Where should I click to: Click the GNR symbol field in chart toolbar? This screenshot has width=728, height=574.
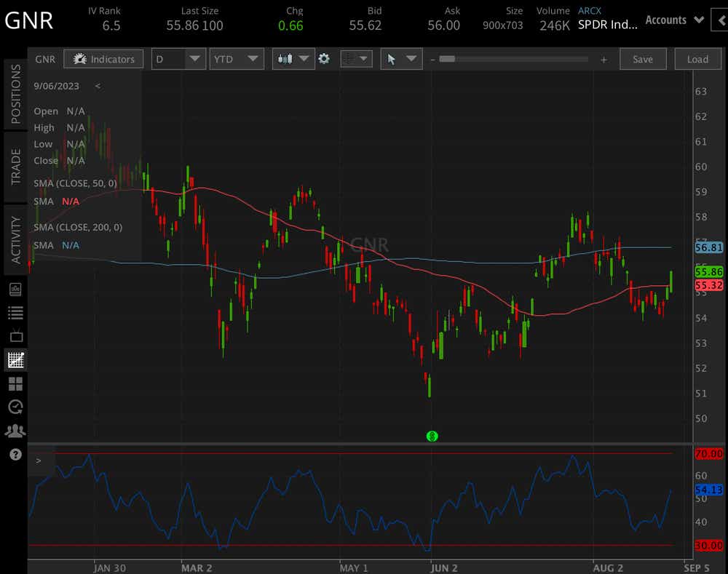45,60
